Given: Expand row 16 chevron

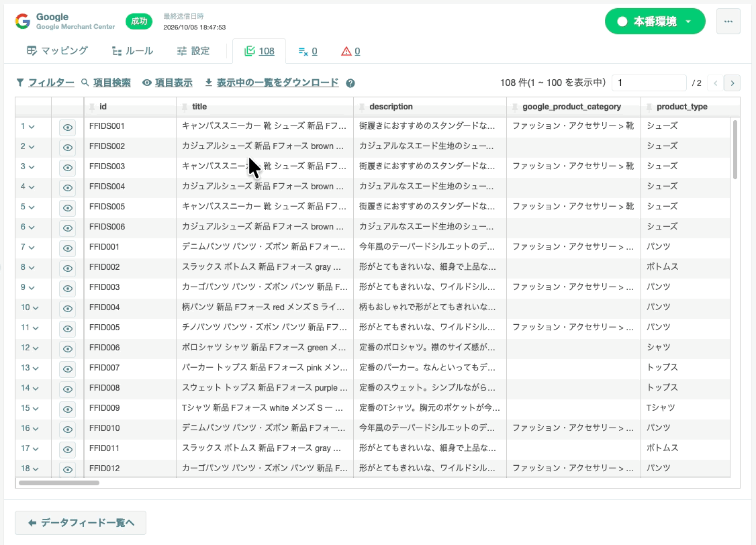Looking at the screenshot, I should (x=35, y=429).
